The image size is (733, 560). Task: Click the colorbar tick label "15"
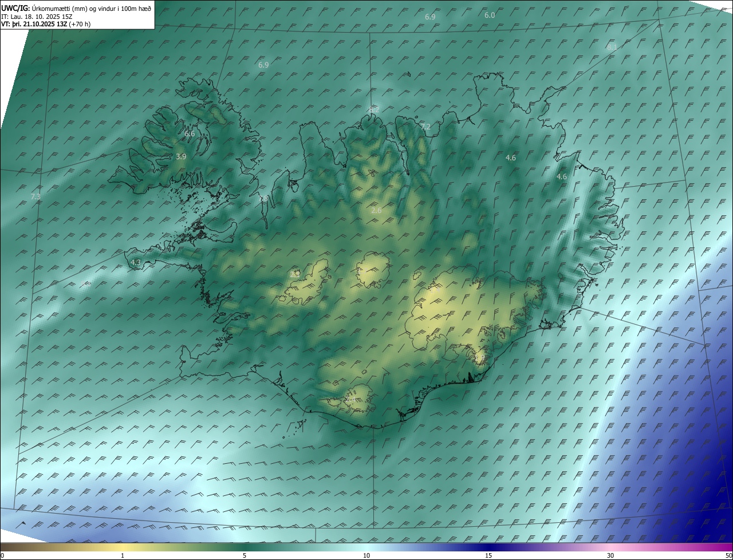(488, 555)
